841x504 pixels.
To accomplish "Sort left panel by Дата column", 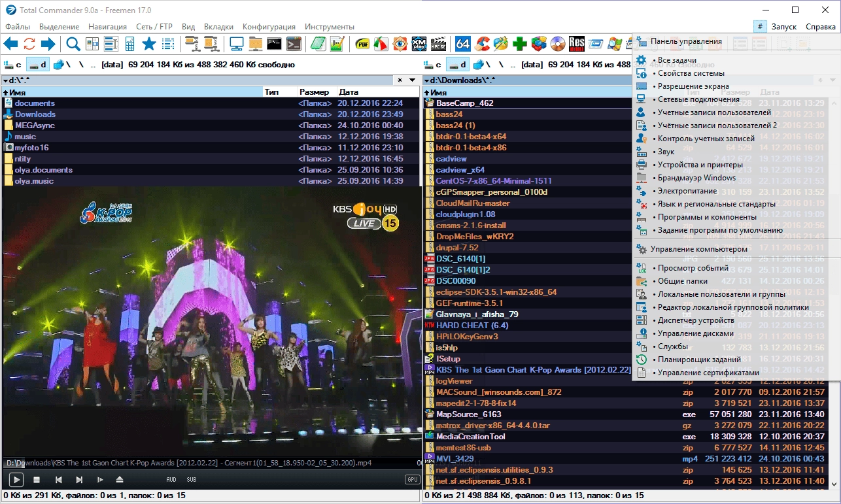I will click(x=379, y=92).
